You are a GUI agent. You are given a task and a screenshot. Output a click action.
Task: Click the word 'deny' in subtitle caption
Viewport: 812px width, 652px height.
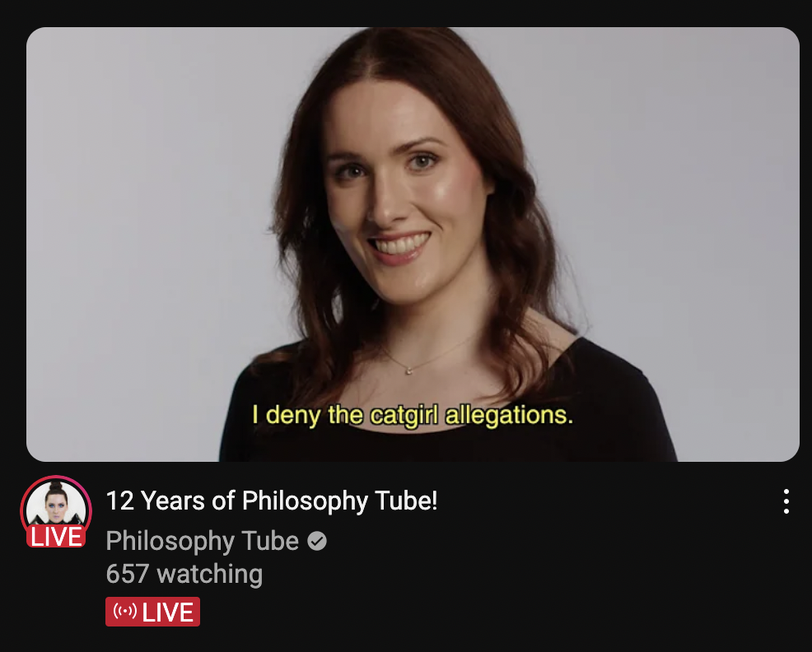pyautogui.click(x=293, y=416)
